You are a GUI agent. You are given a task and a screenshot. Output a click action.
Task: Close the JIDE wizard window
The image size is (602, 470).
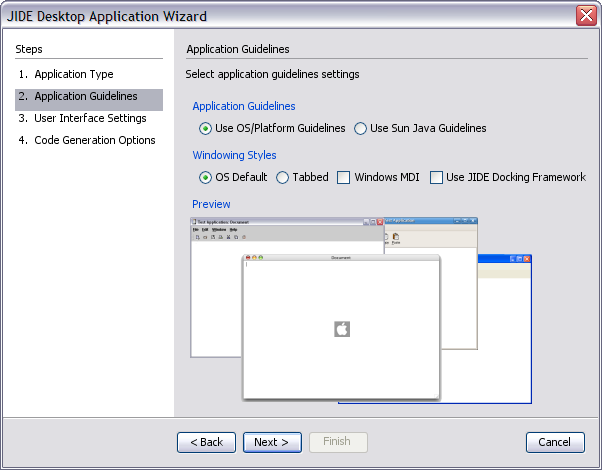coord(586,16)
